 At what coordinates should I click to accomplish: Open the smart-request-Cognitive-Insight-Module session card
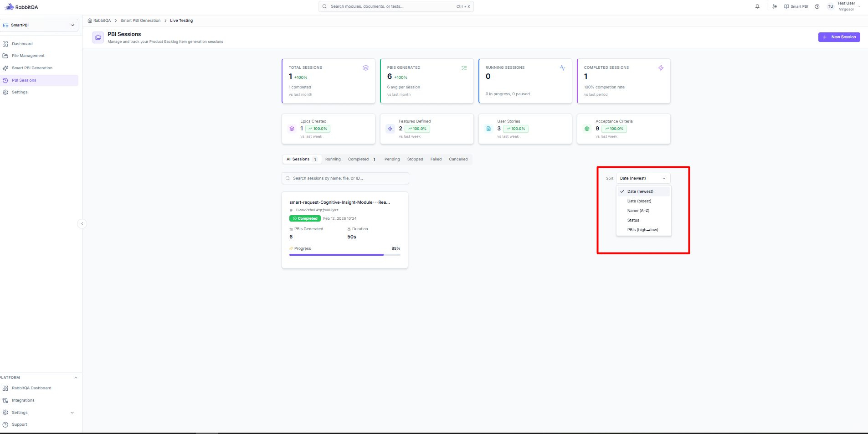click(x=344, y=230)
